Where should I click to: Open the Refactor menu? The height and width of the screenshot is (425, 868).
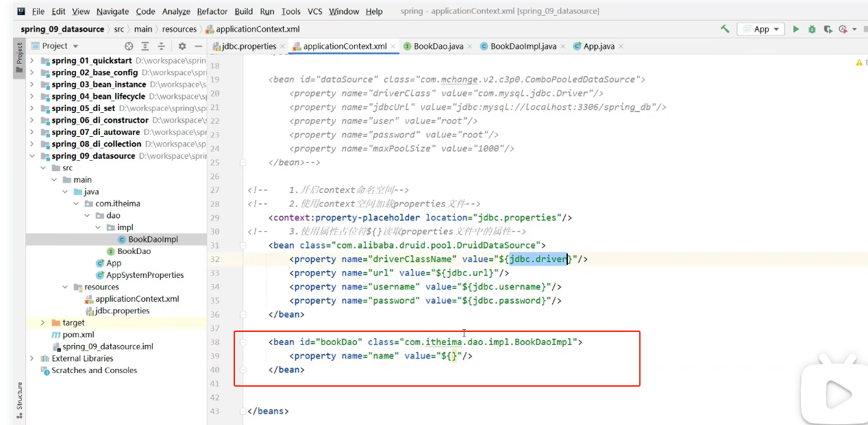(x=212, y=12)
